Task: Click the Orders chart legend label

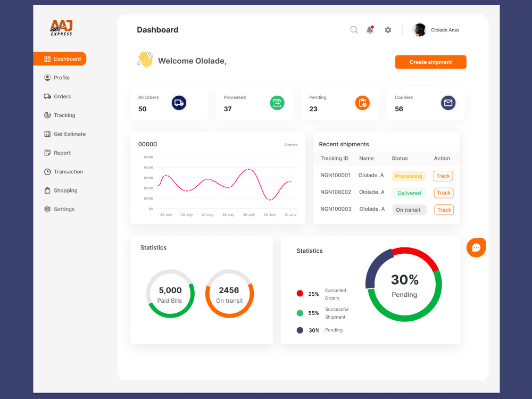Action: tap(291, 145)
